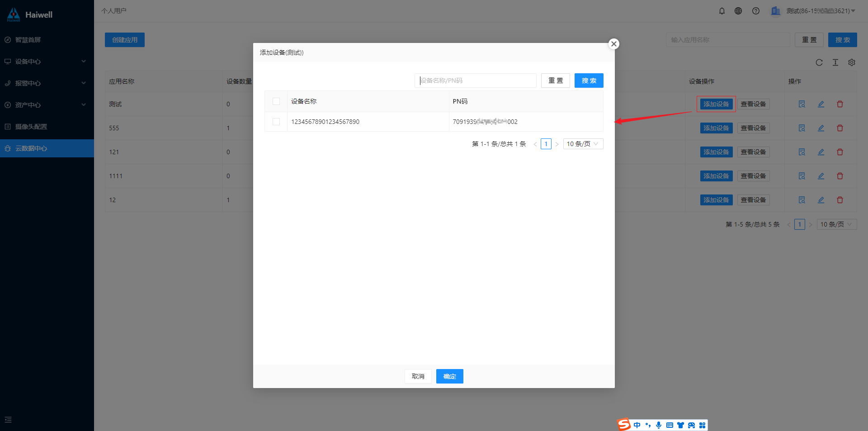Cancel the dialog with 取消

[418, 376]
